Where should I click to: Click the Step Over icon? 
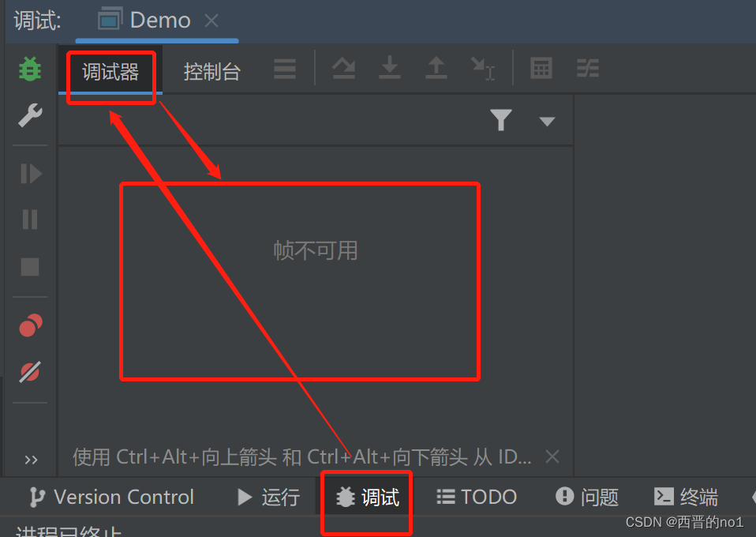344,69
